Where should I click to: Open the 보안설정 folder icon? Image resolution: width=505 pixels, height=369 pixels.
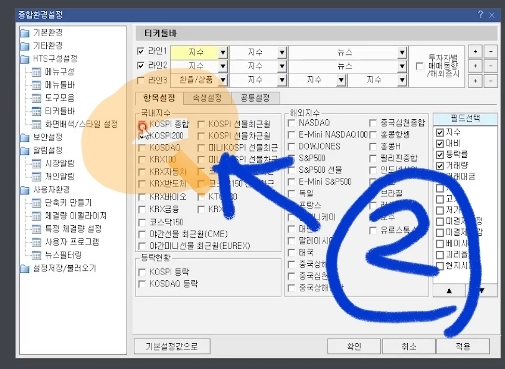click(24, 137)
